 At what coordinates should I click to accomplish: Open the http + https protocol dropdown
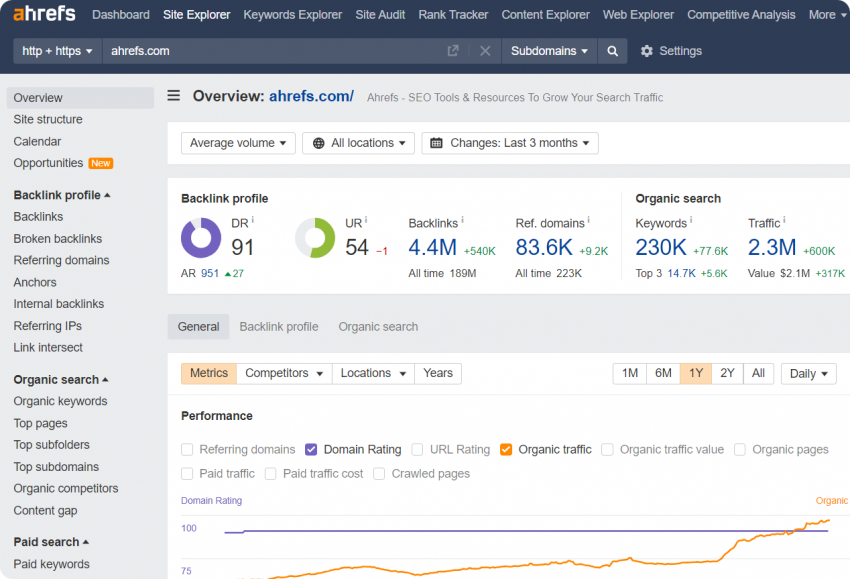pos(57,51)
